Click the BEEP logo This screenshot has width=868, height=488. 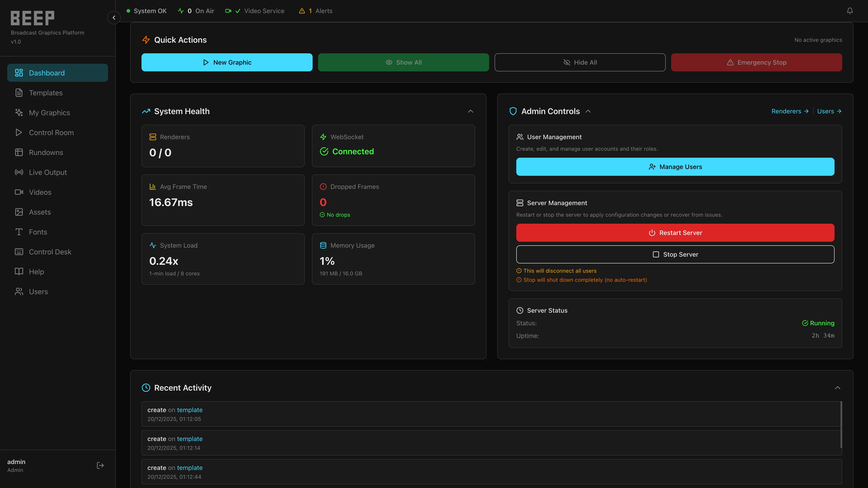32,18
